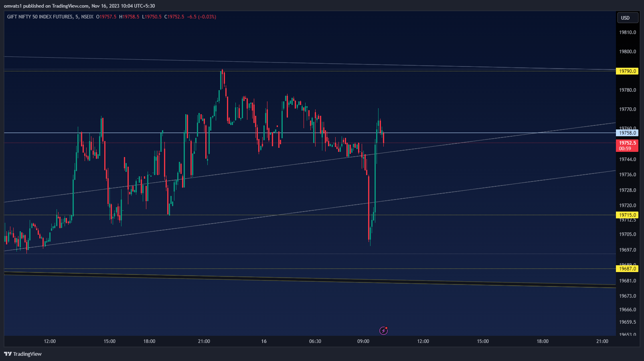The image size is (644, 361).
Task: Click the 19681.0 price axis value
Action: point(628,281)
